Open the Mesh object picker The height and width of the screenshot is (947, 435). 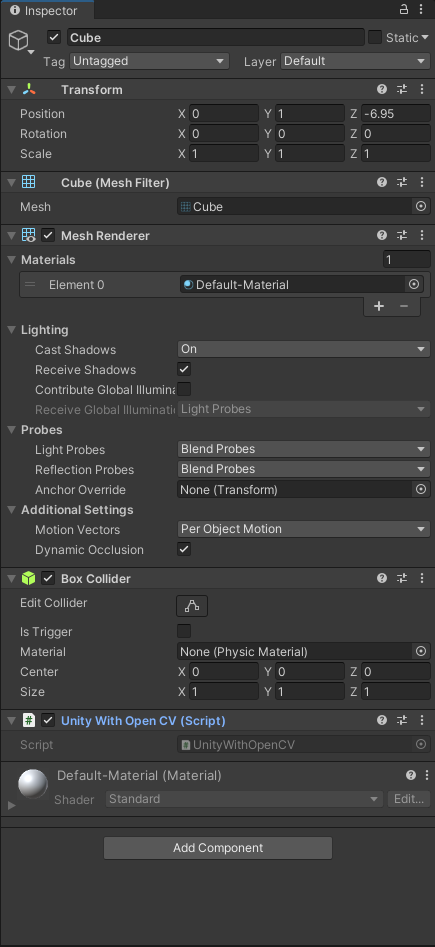(421, 207)
